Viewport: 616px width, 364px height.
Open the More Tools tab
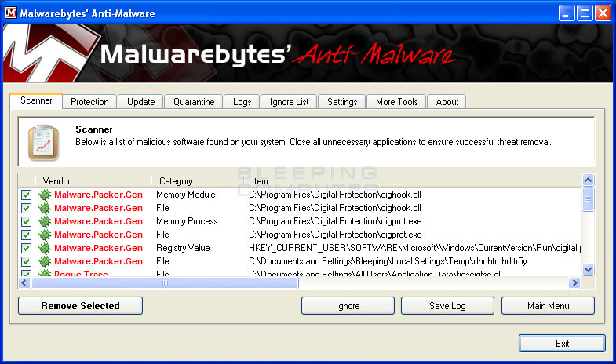point(396,102)
